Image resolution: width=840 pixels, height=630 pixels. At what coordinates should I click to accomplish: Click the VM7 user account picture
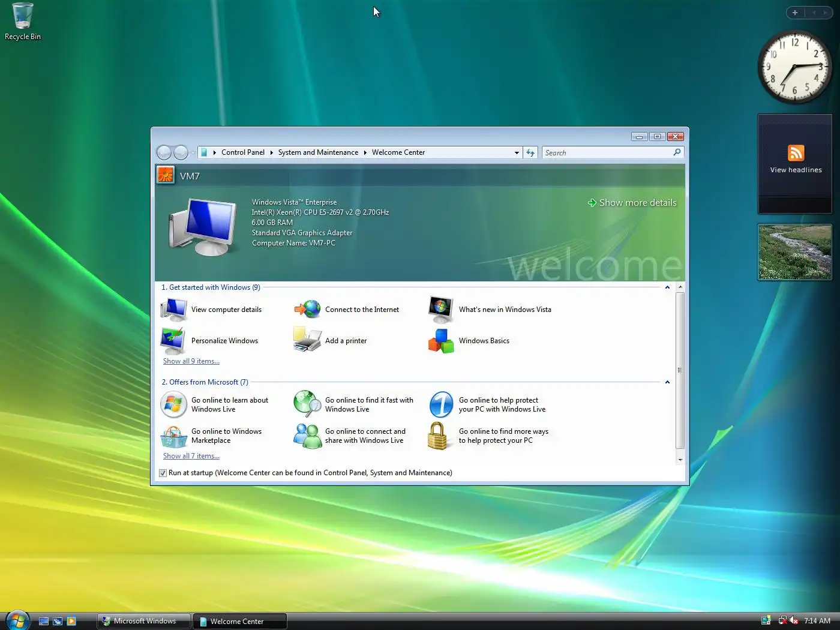tap(165, 175)
